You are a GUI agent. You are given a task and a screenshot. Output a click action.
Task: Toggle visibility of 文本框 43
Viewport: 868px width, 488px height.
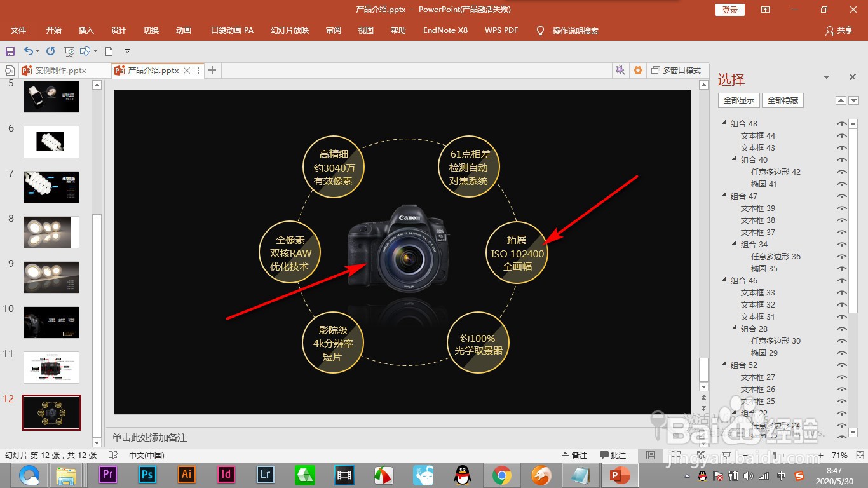(842, 148)
